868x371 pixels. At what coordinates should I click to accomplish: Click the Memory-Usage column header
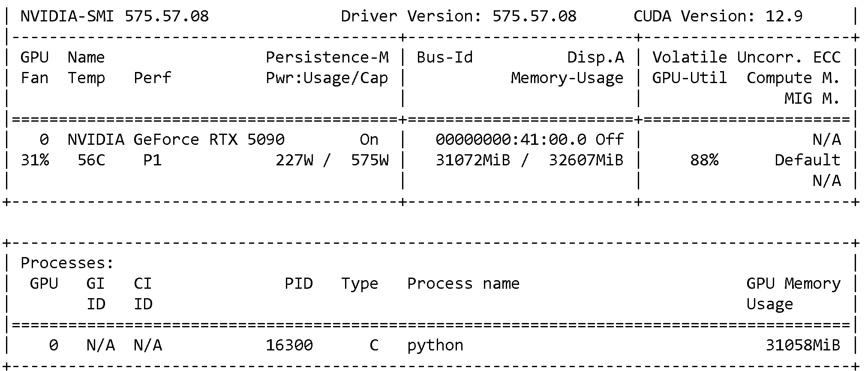tap(567, 78)
